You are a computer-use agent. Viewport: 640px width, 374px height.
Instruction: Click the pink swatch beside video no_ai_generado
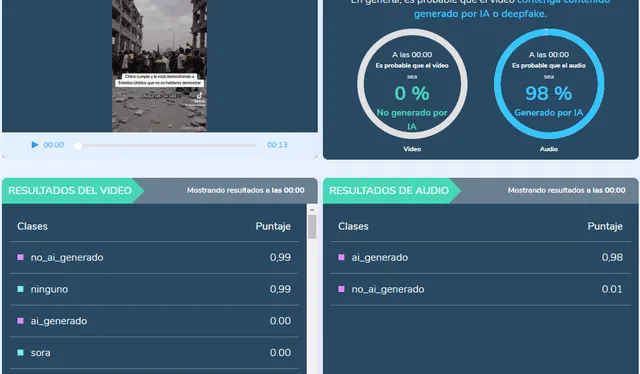coord(20,257)
